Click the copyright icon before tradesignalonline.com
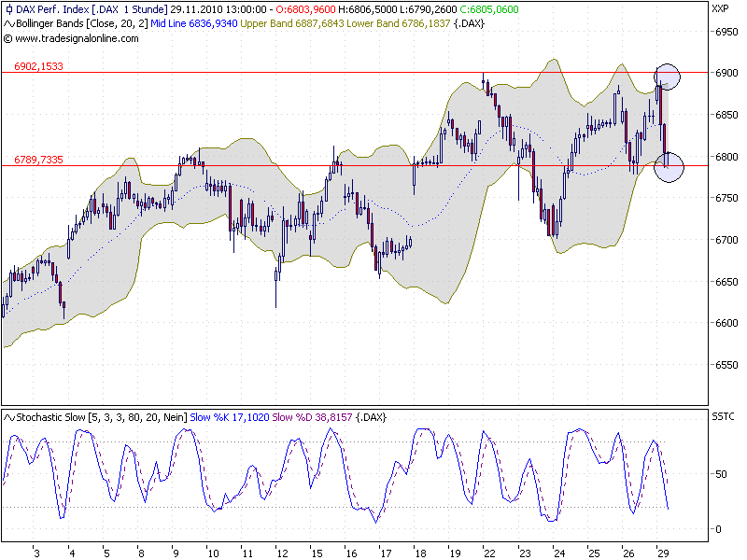 coord(9,39)
